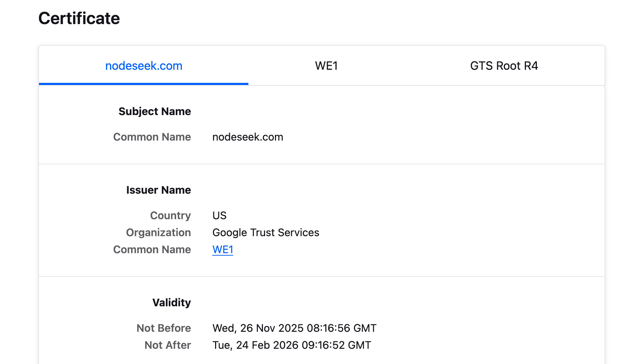This screenshot has height=364, width=635.
Task: Click the Organization field label
Action: coord(158,233)
